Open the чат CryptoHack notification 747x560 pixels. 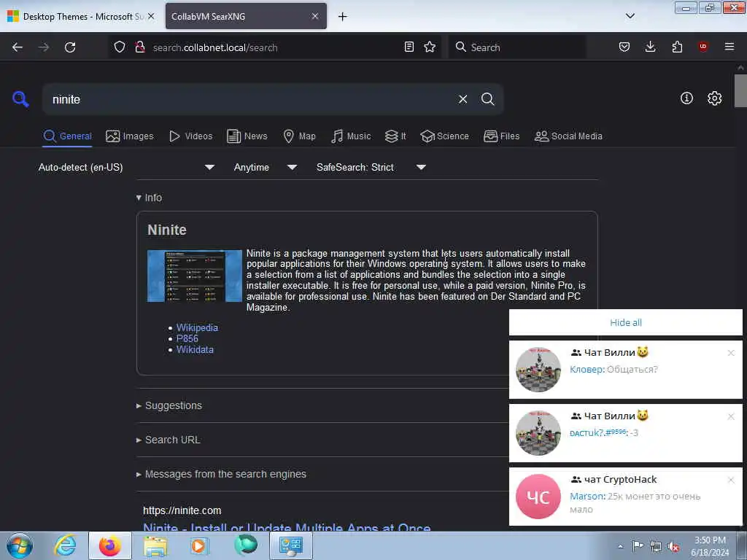point(625,496)
